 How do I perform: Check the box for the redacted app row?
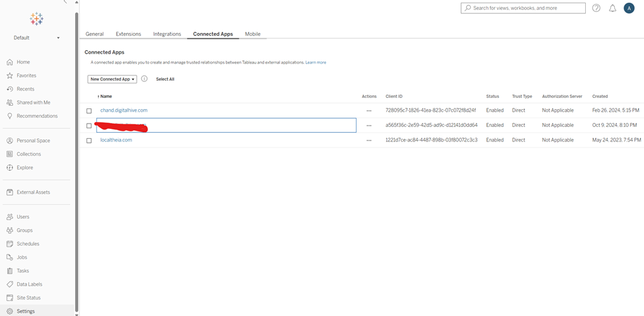89,126
